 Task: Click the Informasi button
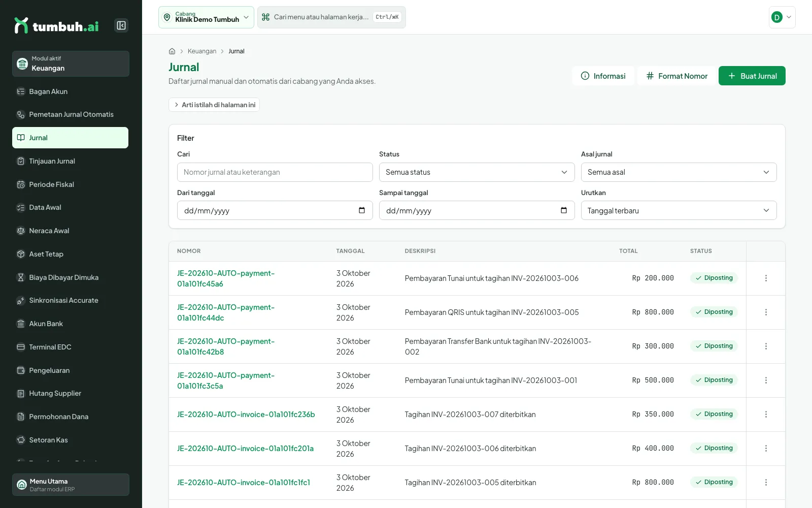coord(603,76)
